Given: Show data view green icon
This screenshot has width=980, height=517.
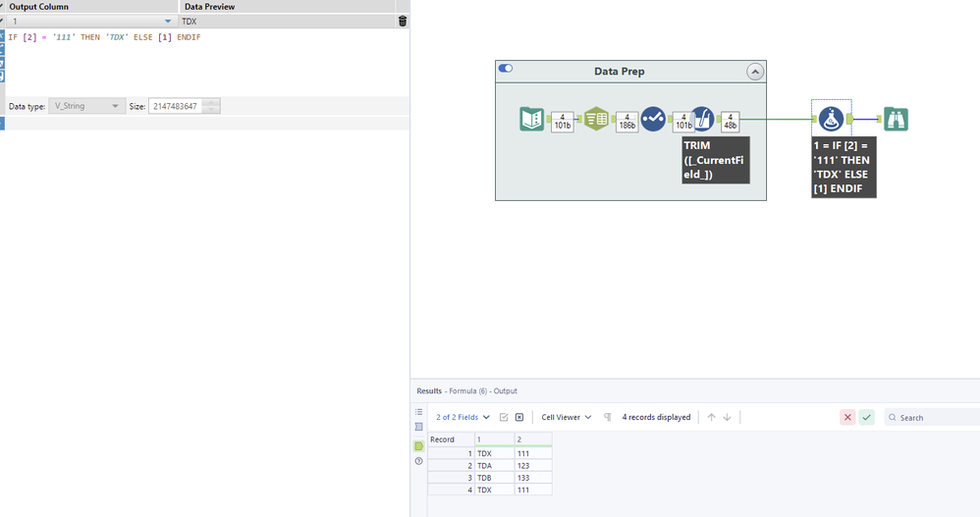Looking at the screenshot, I should tap(418, 445).
